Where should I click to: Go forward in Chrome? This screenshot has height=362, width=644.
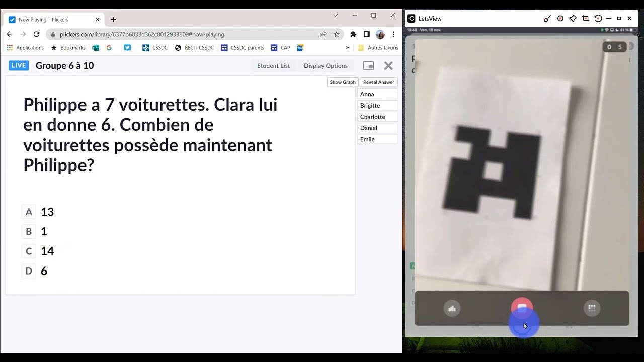pos(23,34)
